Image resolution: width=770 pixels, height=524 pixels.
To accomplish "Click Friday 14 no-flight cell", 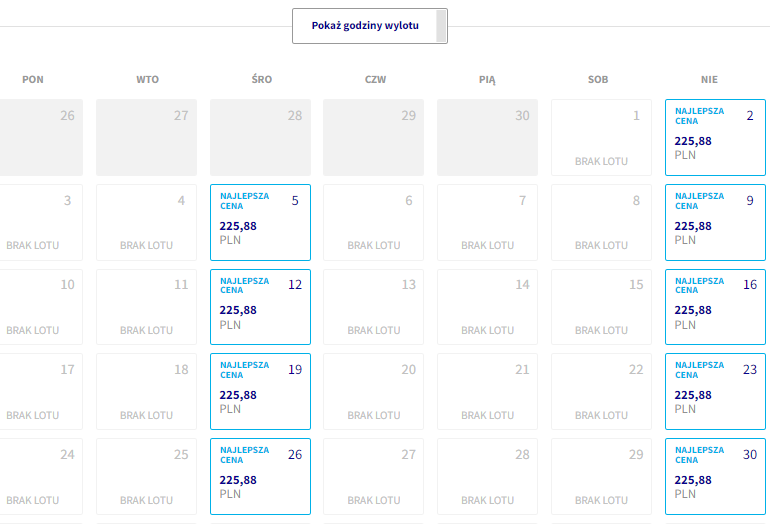I will pyautogui.click(x=487, y=307).
